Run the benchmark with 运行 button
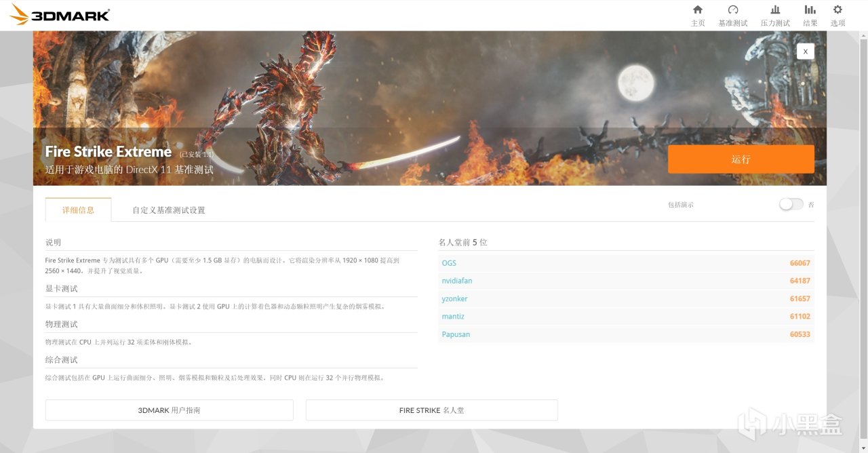 tap(741, 159)
